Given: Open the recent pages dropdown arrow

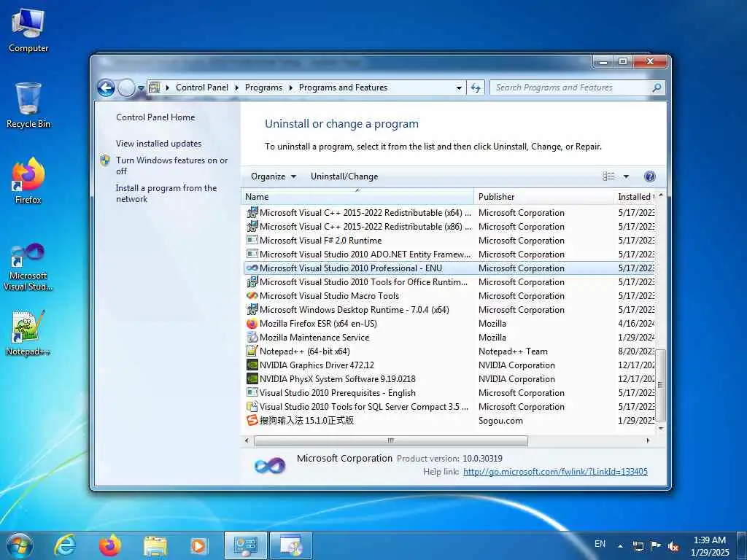Looking at the screenshot, I should [141, 88].
